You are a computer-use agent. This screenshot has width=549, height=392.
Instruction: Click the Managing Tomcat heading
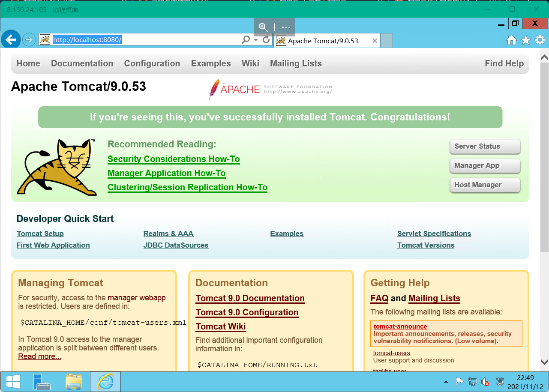[60, 283]
